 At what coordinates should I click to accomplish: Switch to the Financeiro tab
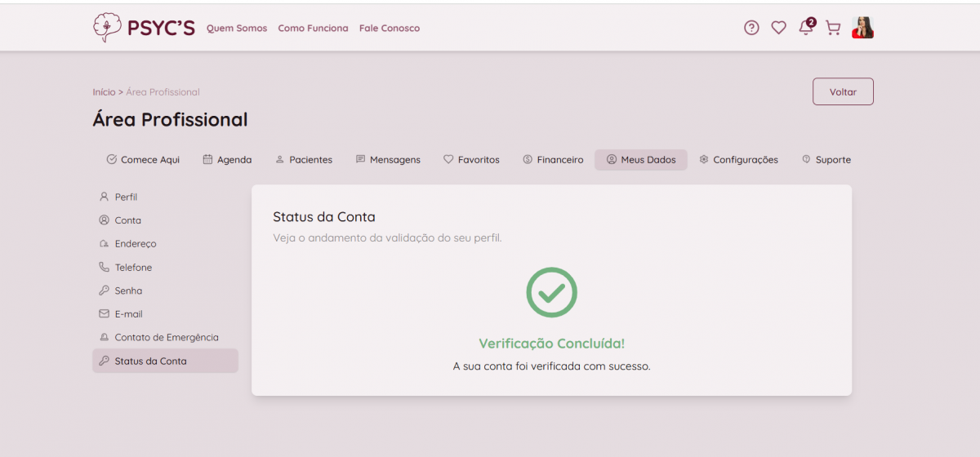point(553,160)
